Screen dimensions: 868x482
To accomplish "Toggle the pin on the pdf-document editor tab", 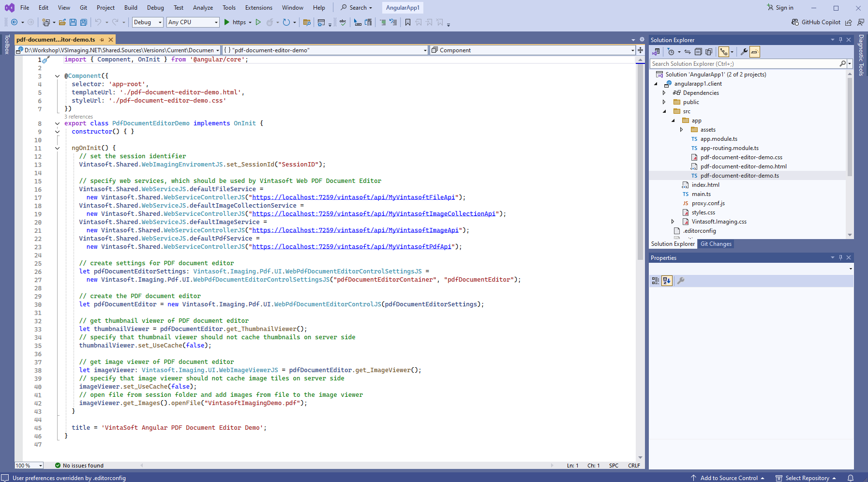I will [x=102, y=40].
